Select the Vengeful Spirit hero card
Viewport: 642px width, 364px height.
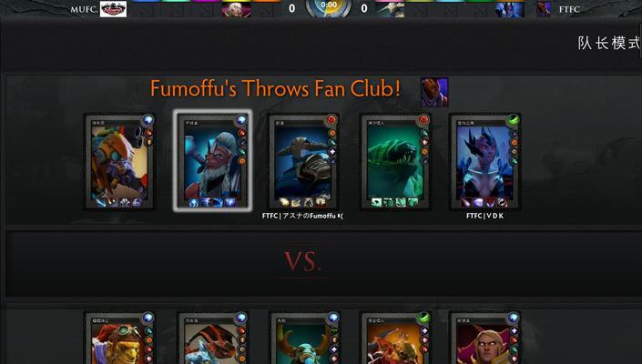click(484, 162)
